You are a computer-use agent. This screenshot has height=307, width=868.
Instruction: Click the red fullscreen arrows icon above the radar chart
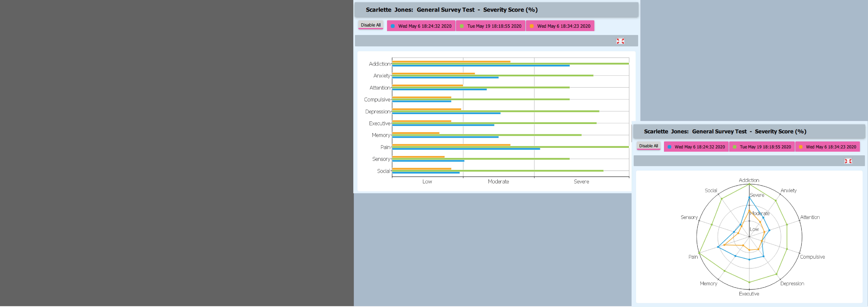848,161
